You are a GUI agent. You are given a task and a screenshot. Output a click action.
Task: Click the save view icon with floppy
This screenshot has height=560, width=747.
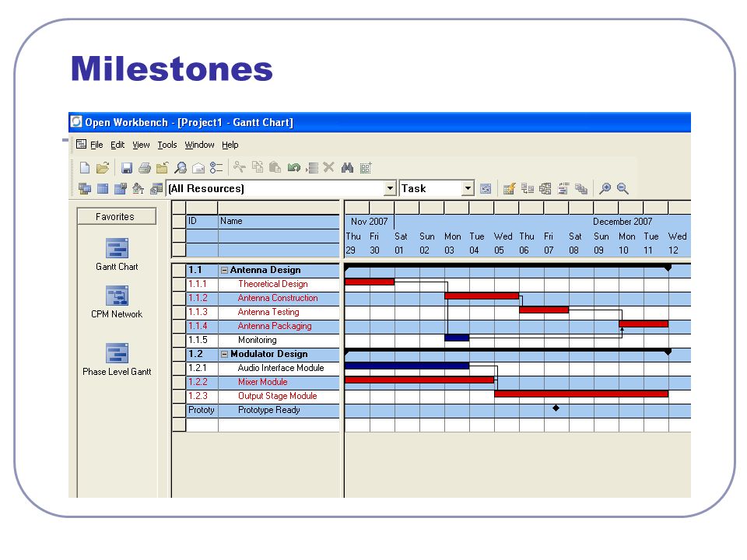tap(121, 188)
